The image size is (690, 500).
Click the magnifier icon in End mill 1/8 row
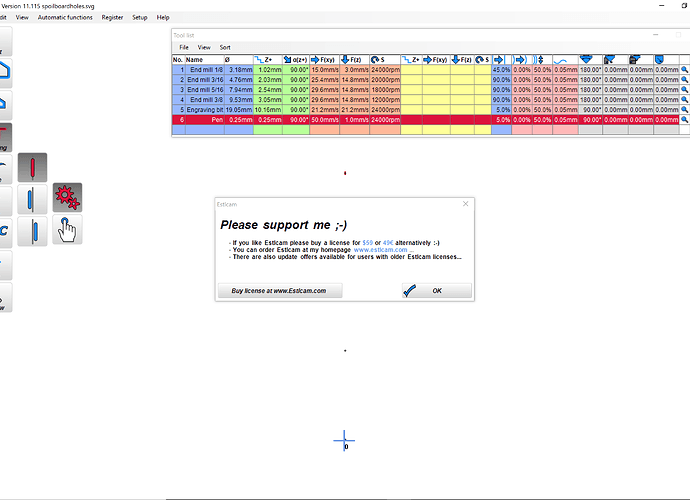click(x=684, y=70)
